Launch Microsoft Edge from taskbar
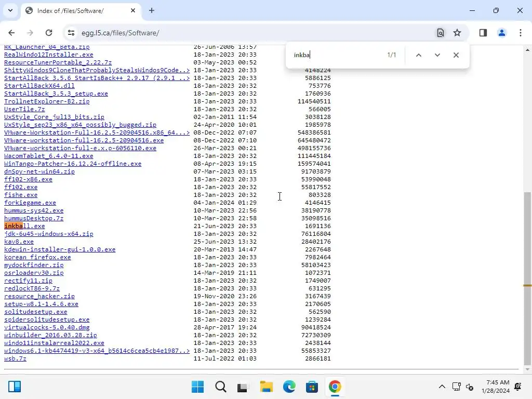Screen dimensions: 532x399 289,387
